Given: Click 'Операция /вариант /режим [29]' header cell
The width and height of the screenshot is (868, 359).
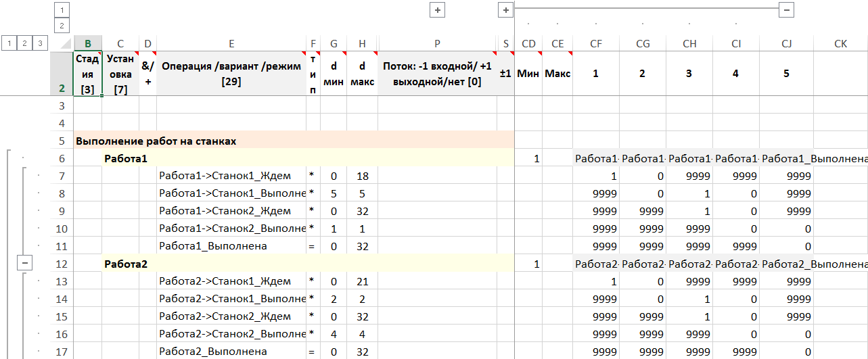Looking at the screenshot, I should [231, 74].
